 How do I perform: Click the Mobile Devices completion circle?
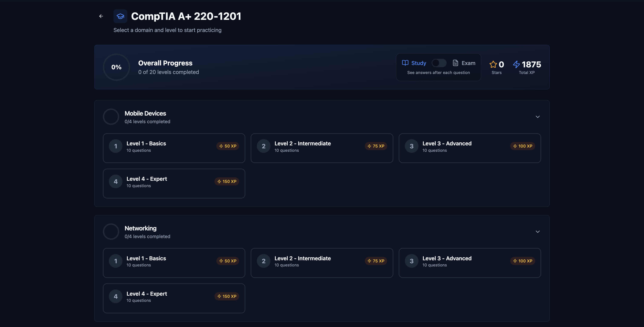[111, 117]
